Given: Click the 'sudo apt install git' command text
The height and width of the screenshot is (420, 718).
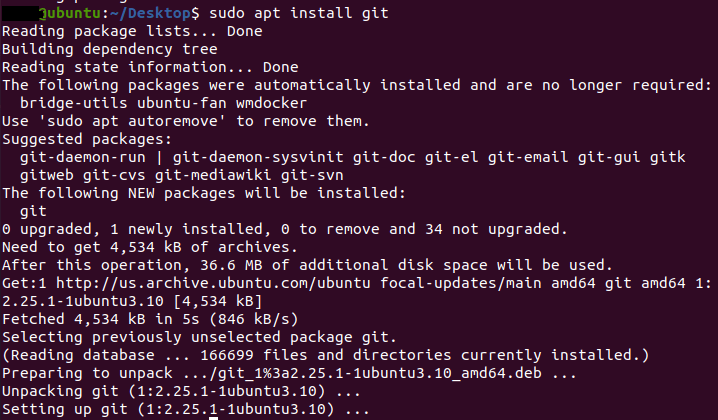Looking at the screenshot, I should [x=299, y=13].
